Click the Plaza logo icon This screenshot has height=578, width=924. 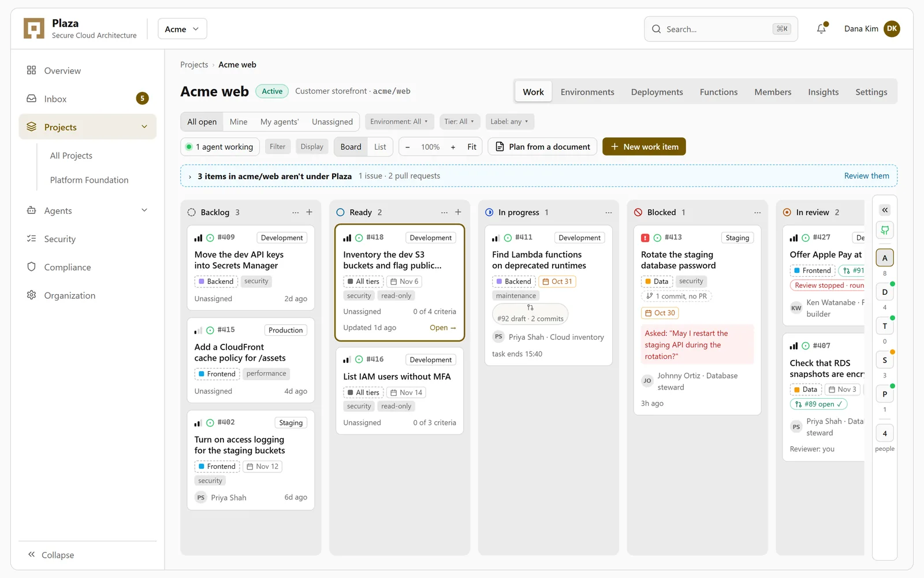point(34,29)
